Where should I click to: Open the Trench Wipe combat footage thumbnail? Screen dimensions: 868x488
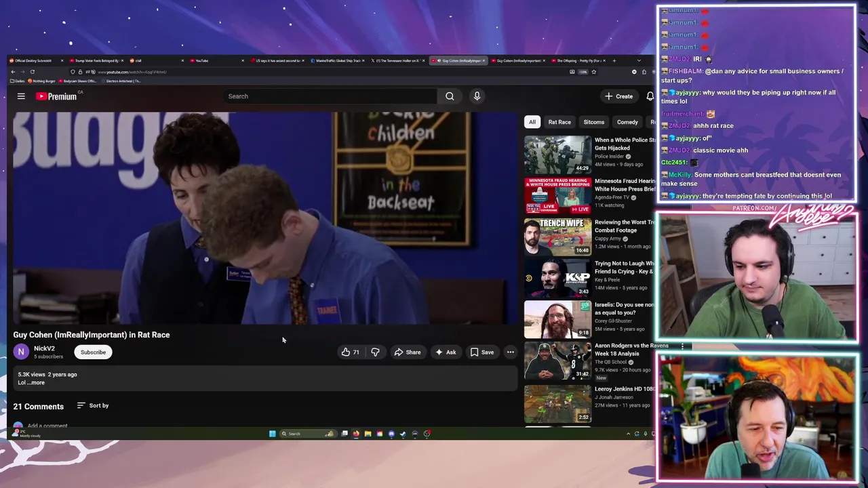[x=557, y=237]
